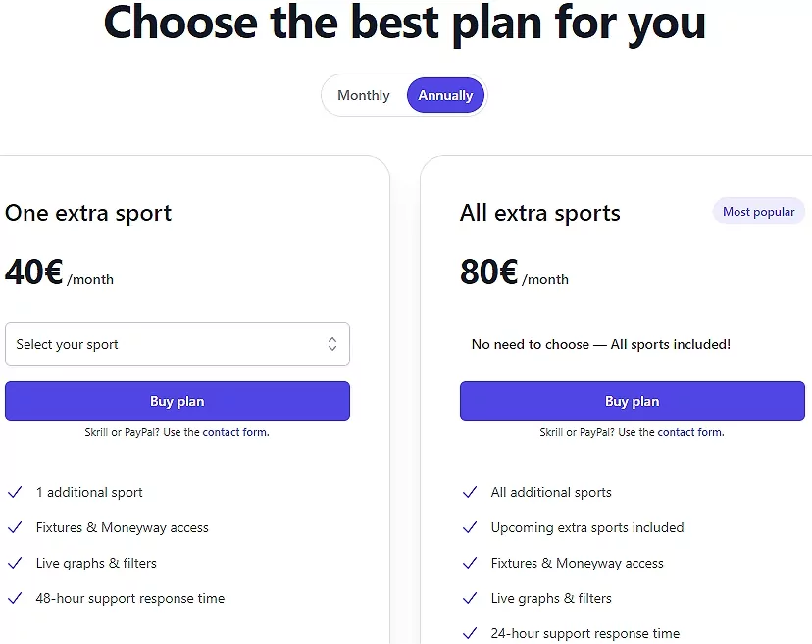Click the checkmark beside Upcoming extra sports included
This screenshot has height=644, width=812.
(470, 527)
